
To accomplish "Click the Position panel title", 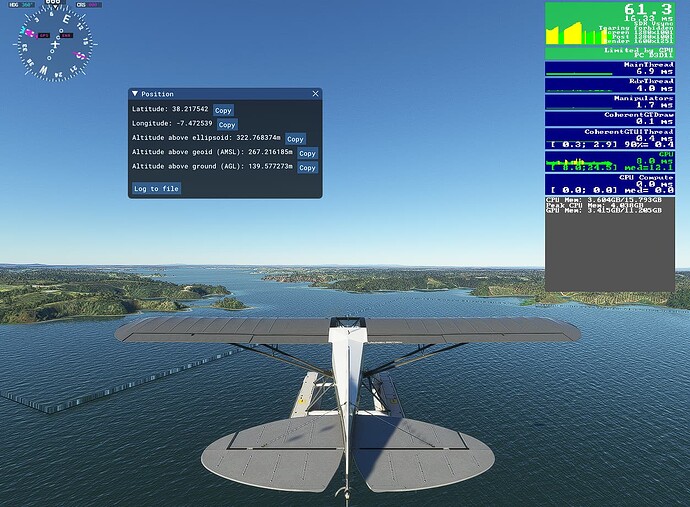I will [x=157, y=94].
